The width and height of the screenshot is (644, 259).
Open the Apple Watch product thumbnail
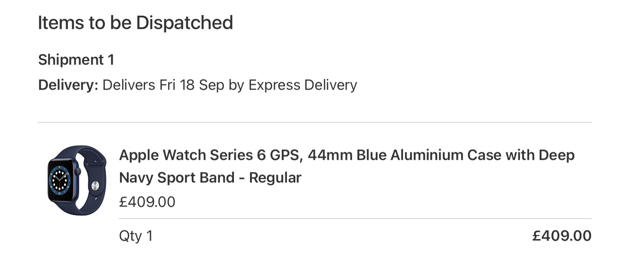[77, 180]
